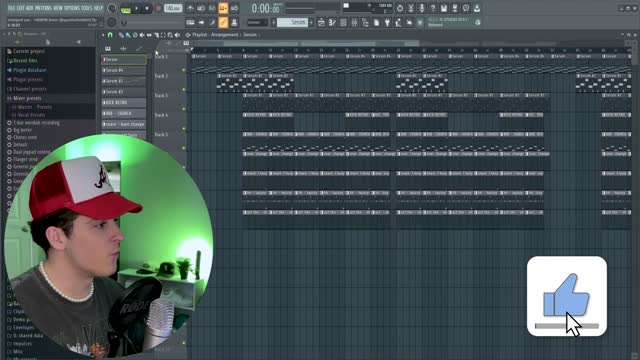Select the playlist select tool

click(x=163, y=35)
